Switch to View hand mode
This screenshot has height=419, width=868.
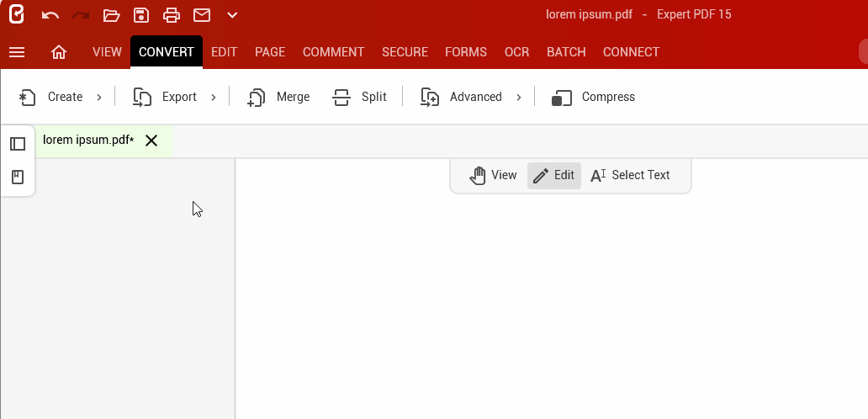493,176
